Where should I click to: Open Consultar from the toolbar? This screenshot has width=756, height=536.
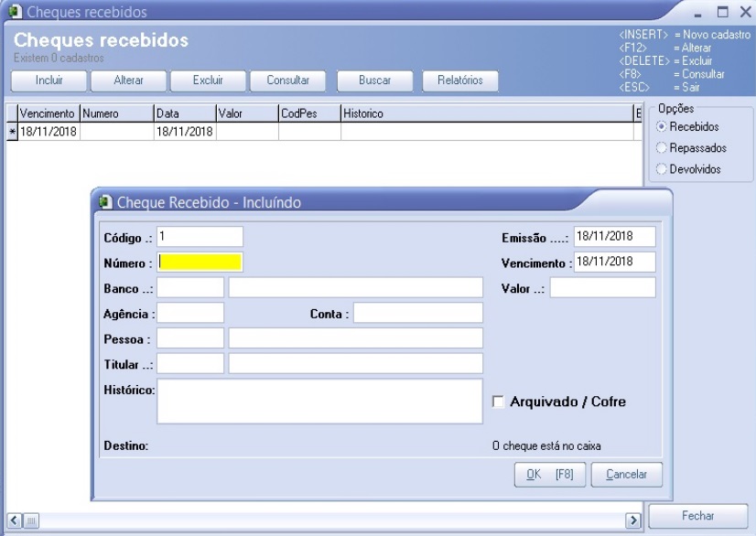point(288,80)
